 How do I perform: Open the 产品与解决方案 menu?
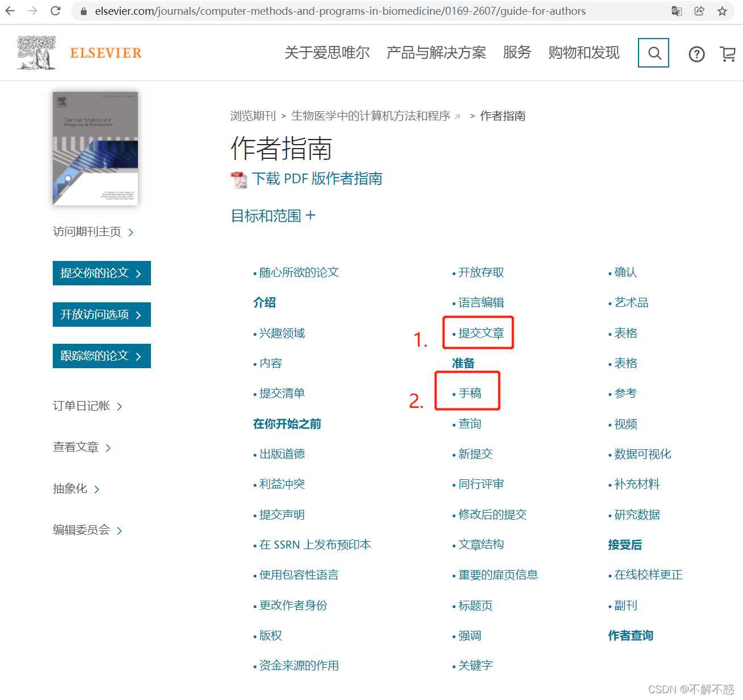[x=436, y=53]
